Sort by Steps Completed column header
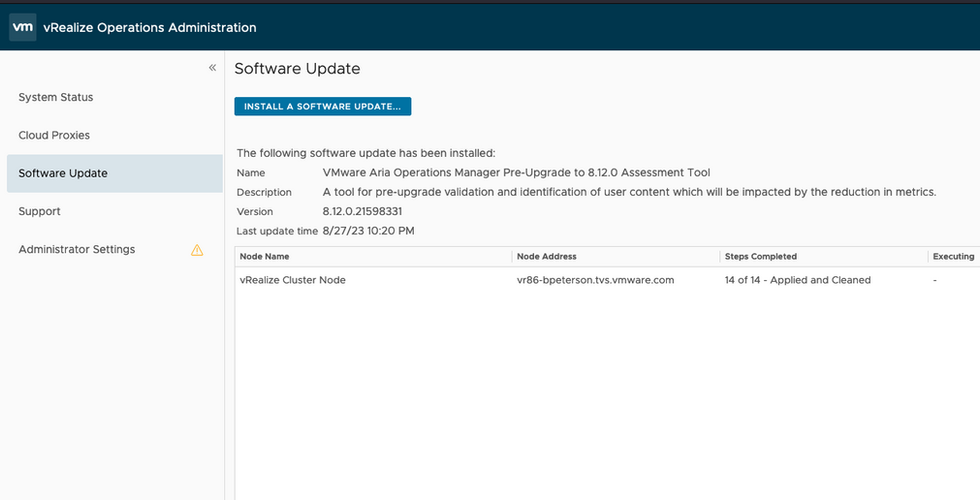 tap(761, 256)
